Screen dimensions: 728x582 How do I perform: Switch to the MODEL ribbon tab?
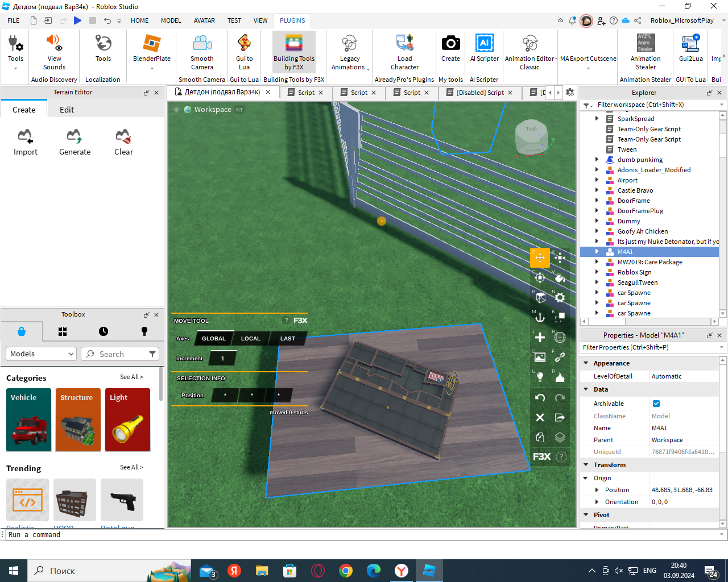point(171,20)
